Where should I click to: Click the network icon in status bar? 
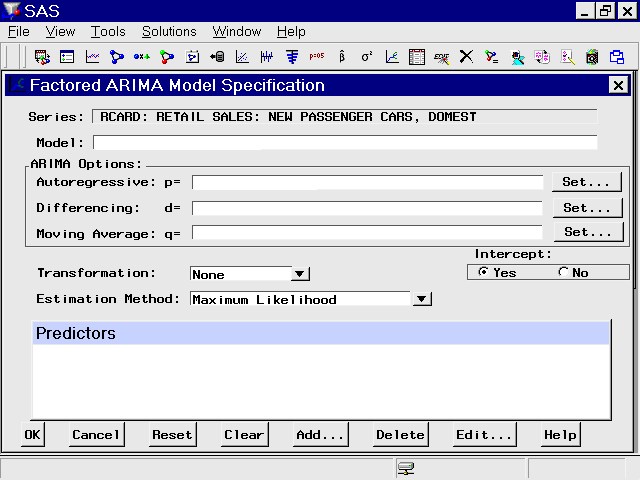(406, 468)
